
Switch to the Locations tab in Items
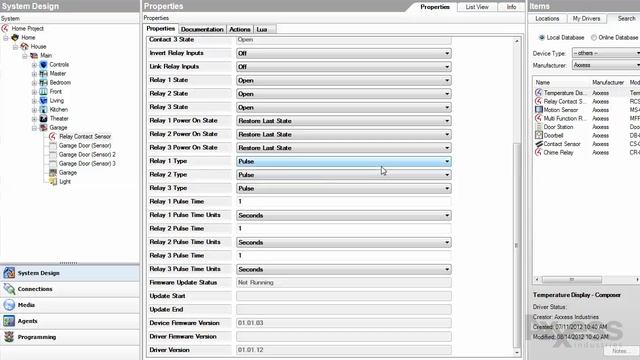(547, 19)
